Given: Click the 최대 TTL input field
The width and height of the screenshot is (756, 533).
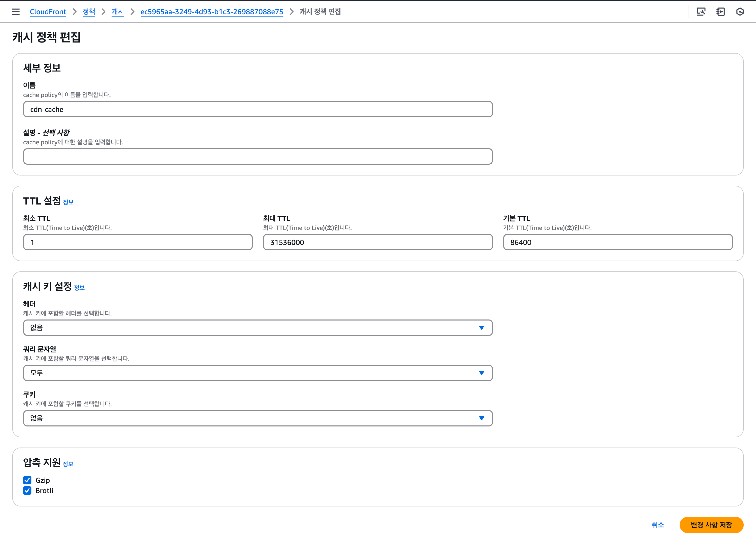Looking at the screenshot, I should 378,242.
